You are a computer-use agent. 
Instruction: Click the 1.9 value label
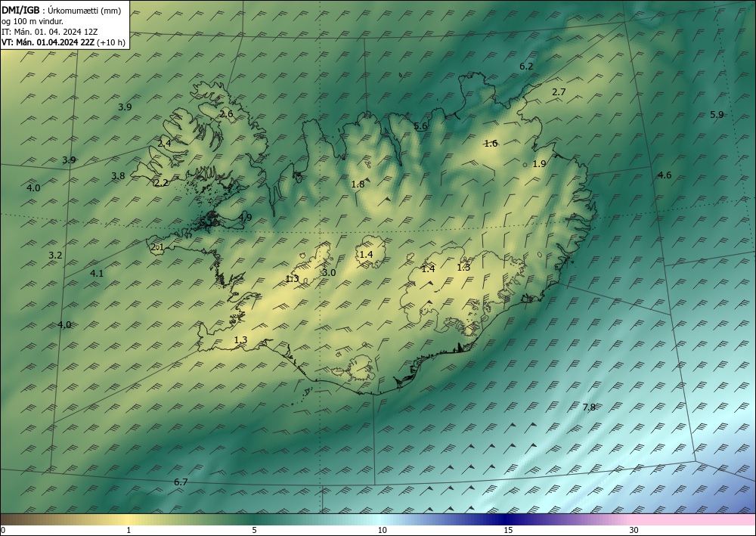539,164
